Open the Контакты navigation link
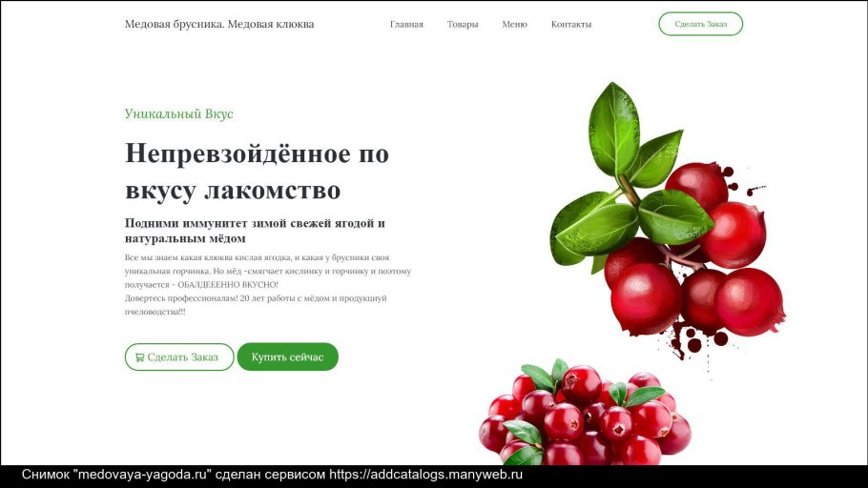The width and height of the screenshot is (868, 488). pos(570,25)
